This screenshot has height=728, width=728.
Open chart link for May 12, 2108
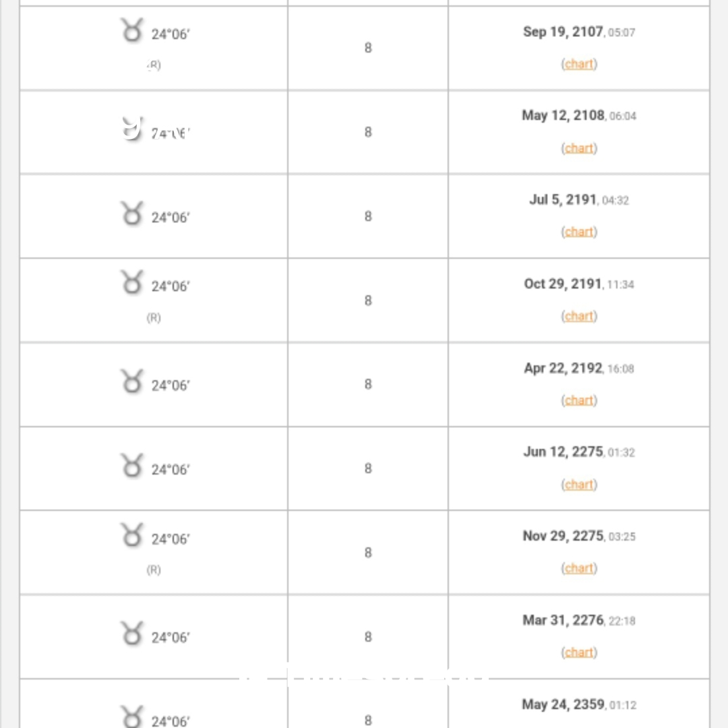[579, 148]
